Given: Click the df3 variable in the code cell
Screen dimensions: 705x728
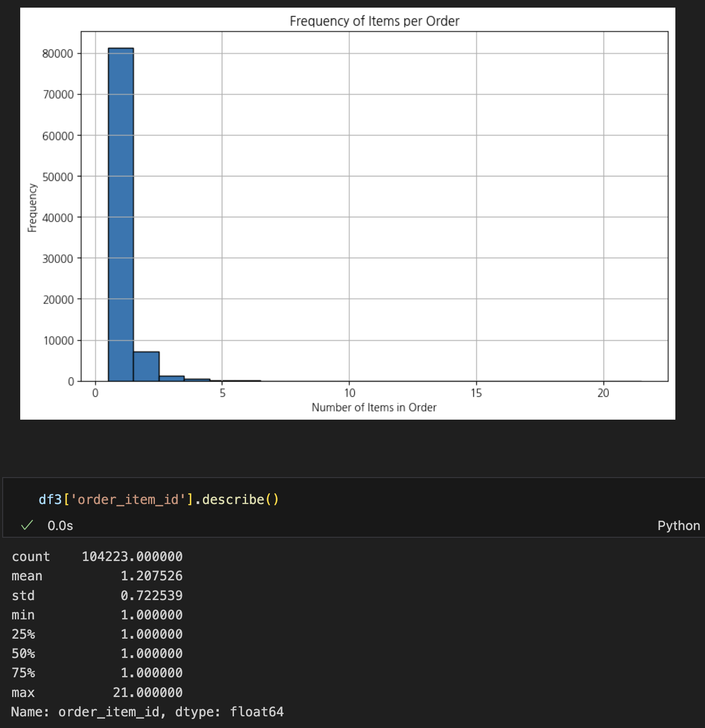Looking at the screenshot, I should click(x=50, y=500).
